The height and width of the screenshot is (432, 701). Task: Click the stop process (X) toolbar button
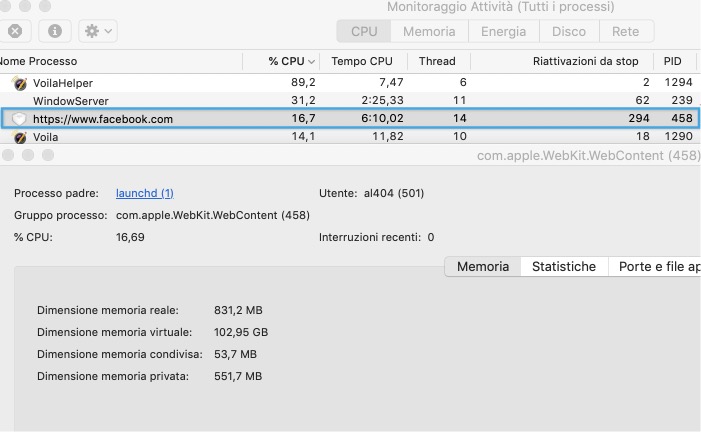point(15,31)
